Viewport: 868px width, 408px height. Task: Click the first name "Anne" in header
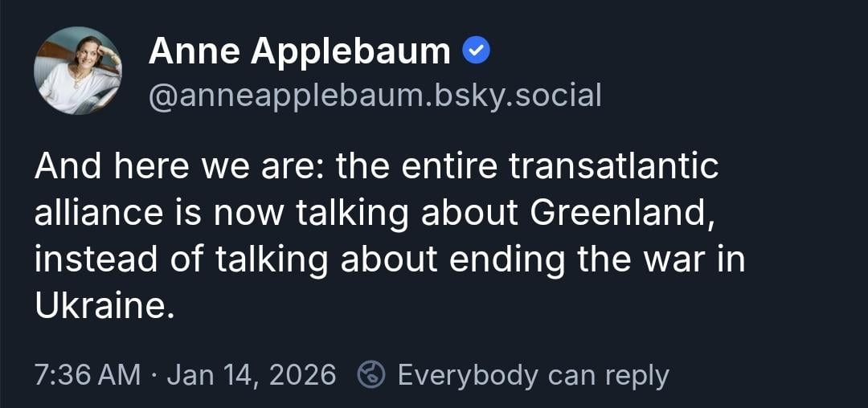194,52
